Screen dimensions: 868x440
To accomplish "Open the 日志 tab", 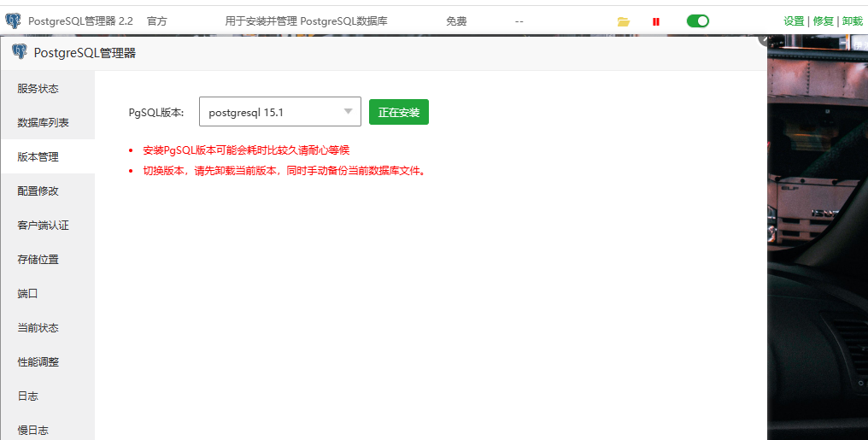I will click(x=48, y=396).
